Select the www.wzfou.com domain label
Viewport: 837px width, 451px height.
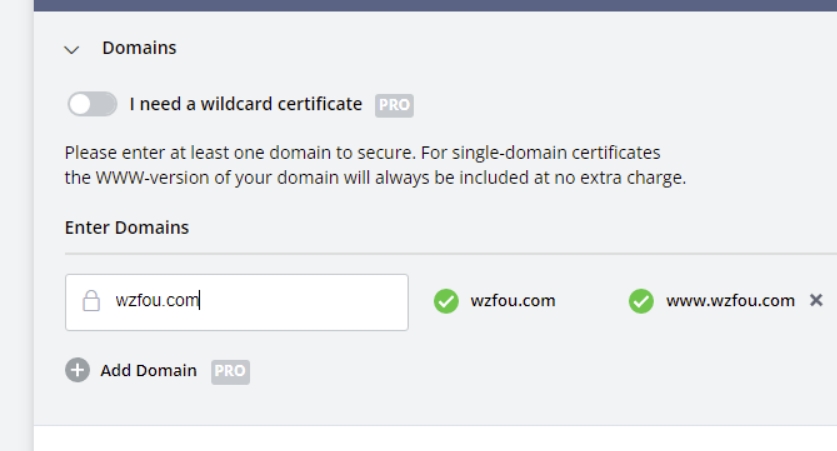[x=730, y=301]
